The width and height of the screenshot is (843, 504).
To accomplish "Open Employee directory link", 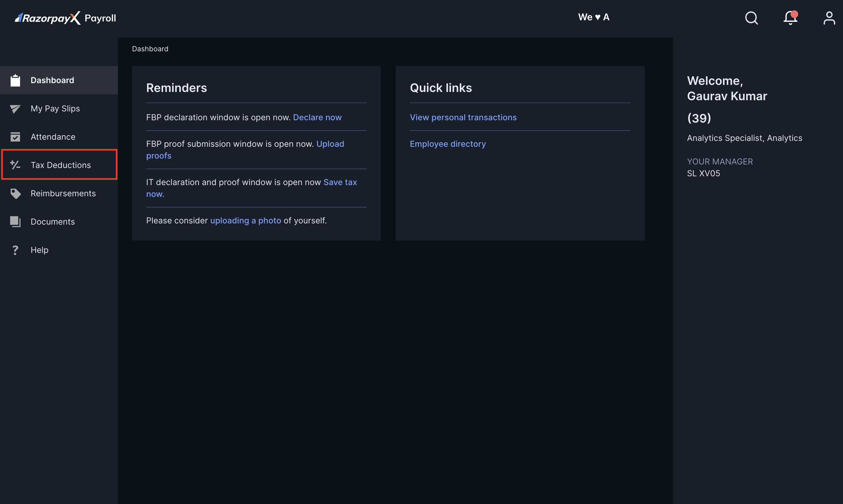I will click(x=448, y=144).
